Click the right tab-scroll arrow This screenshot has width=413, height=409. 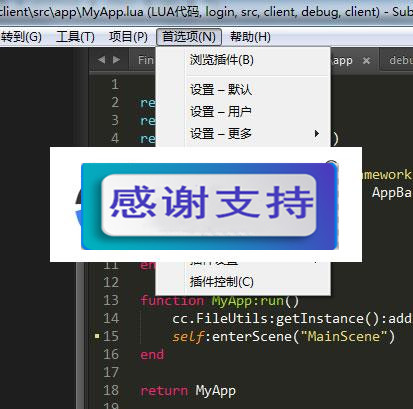coord(116,60)
